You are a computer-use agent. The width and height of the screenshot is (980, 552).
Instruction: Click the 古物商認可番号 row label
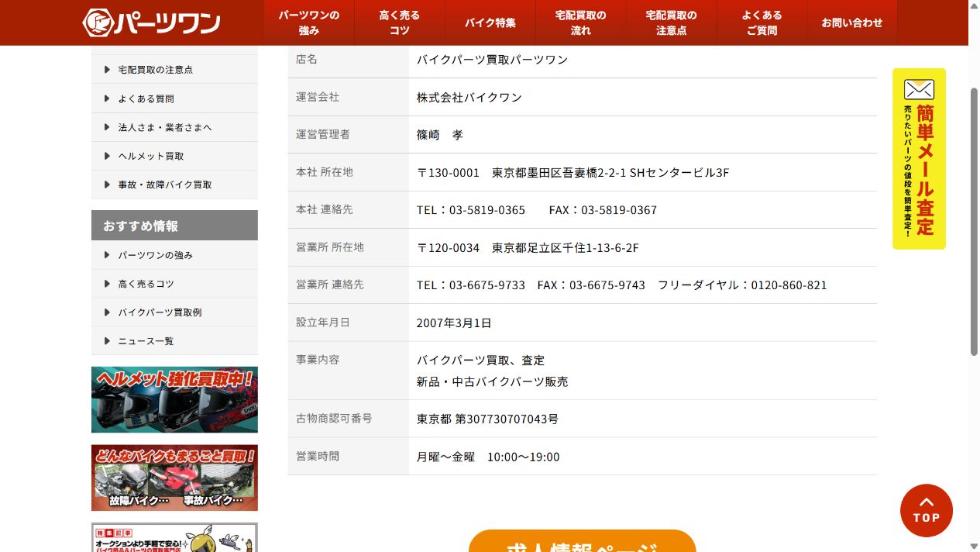coord(334,419)
